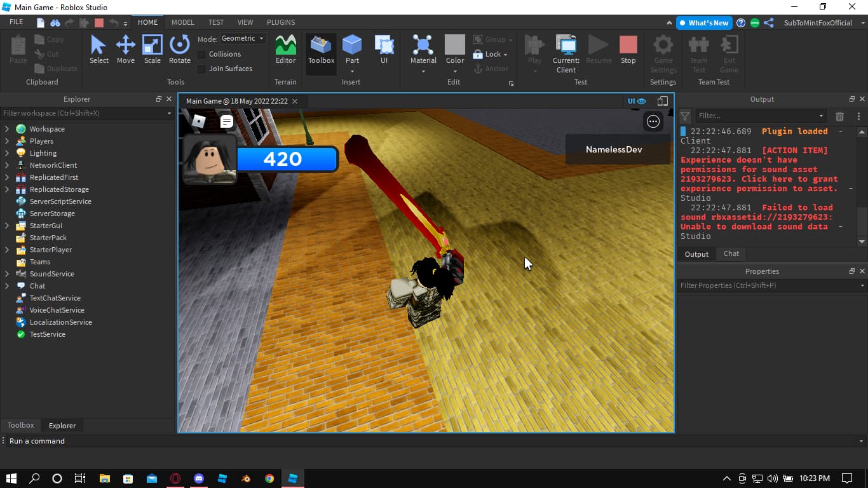Switch the Current: Client view

[x=566, y=54]
